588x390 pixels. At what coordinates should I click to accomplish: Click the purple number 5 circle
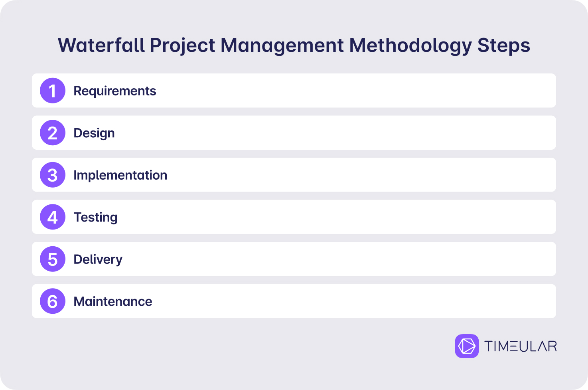point(53,259)
